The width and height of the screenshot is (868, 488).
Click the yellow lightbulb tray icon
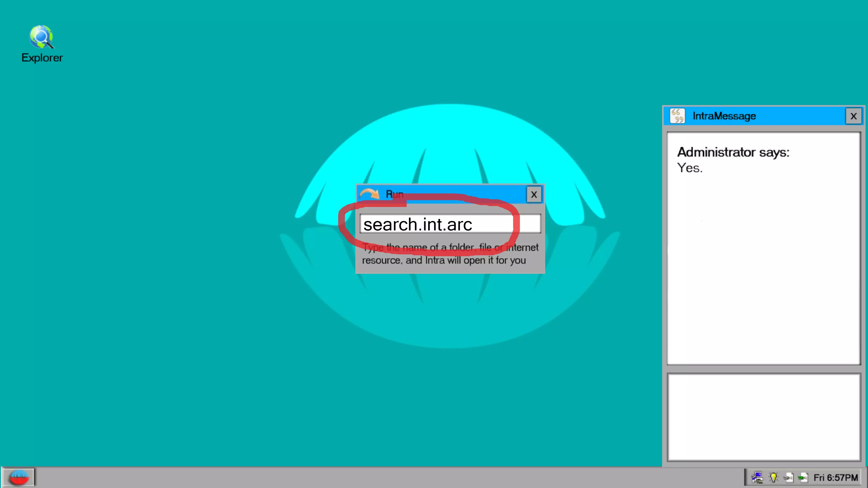point(773,477)
